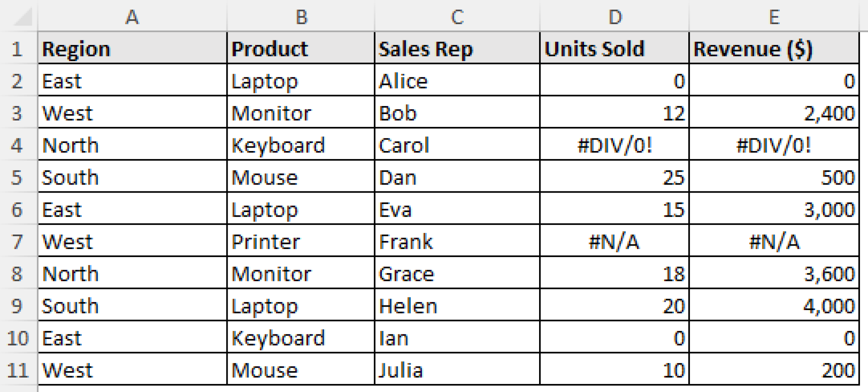868x392 pixels.
Task: Click the South region cell in row 5
Action: point(131,177)
